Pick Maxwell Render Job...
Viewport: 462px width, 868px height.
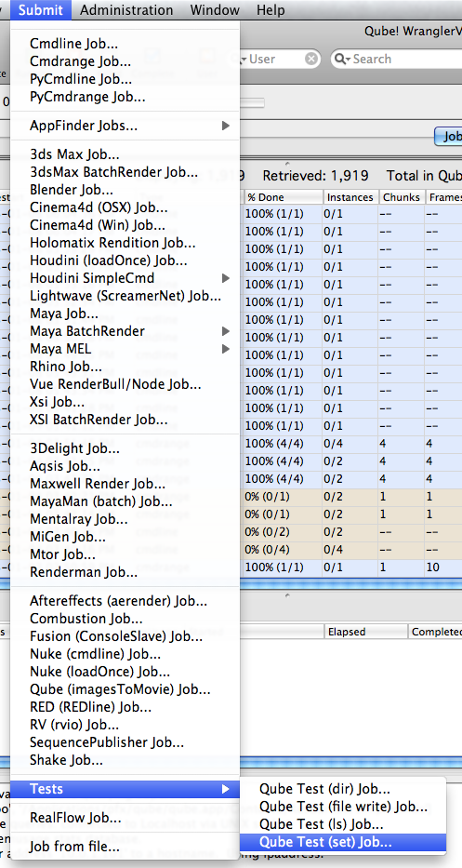coord(125,484)
